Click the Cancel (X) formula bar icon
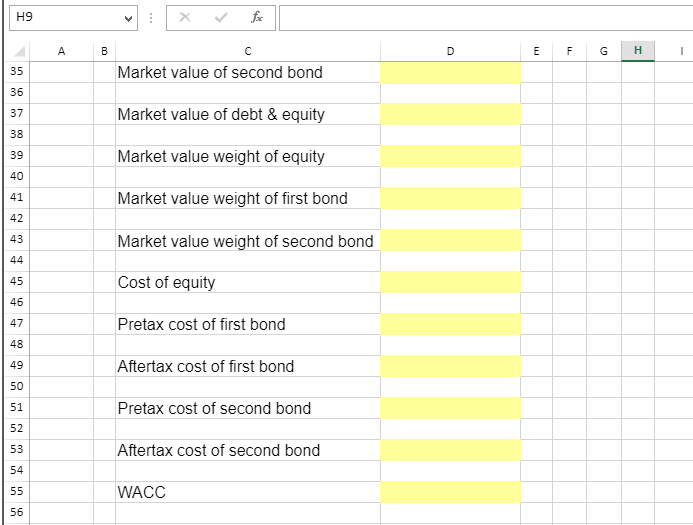This screenshot has width=693, height=525. point(185,18)
